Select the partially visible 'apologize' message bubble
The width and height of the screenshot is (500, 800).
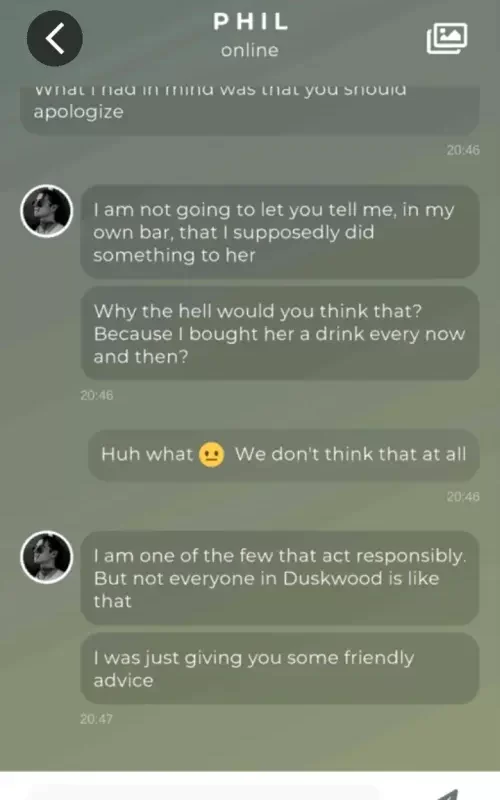tap(250, 111)
